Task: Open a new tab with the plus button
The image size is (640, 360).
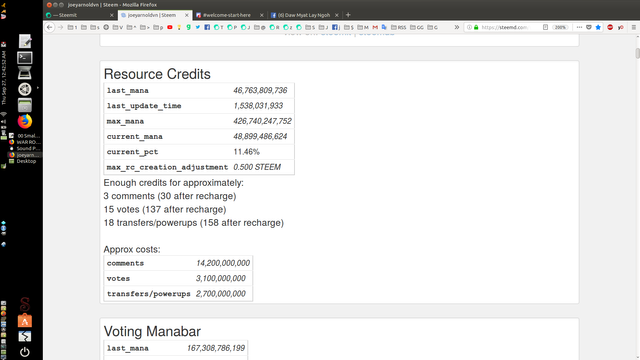Action: tap(348, 15)
